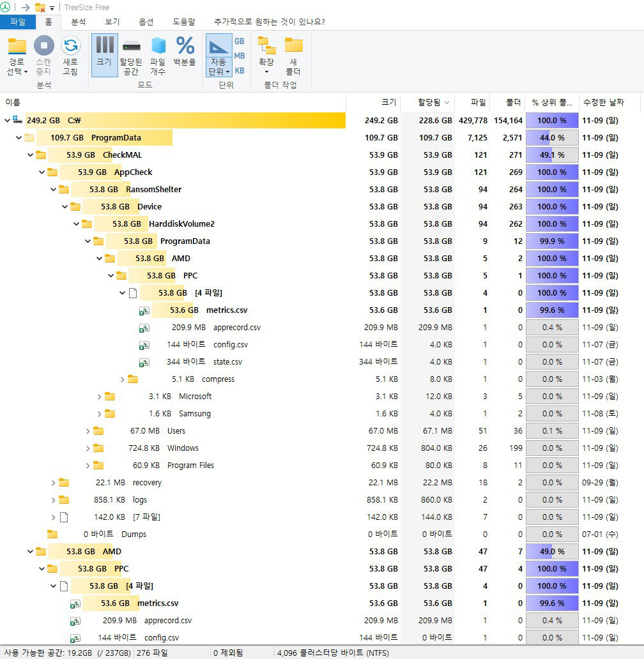
Task: Collapse the 109.7 GB ProgramData folder
Action: [19, 137]
